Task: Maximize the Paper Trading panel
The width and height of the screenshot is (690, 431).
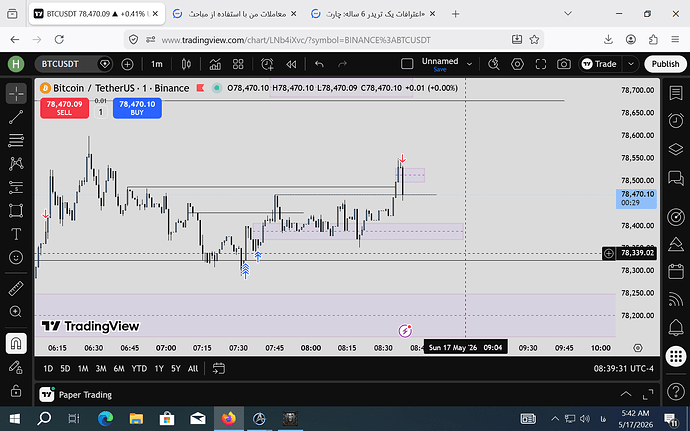Action: click(x=648, y=394)
